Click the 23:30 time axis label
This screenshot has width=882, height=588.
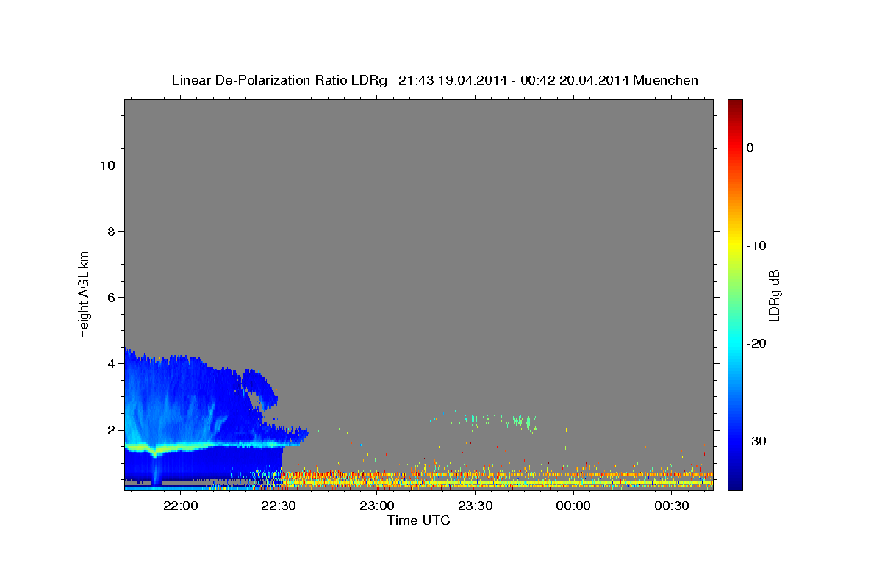[475, 506]
